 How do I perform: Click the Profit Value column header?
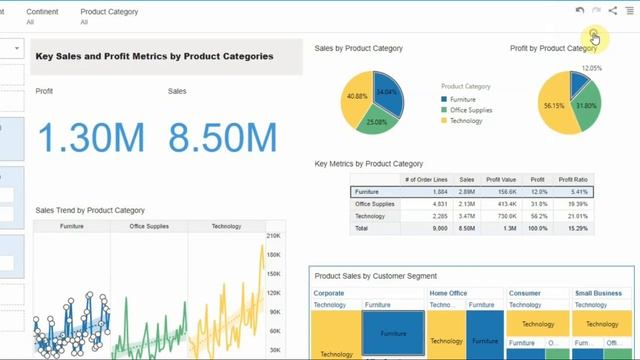coord(501,180)
